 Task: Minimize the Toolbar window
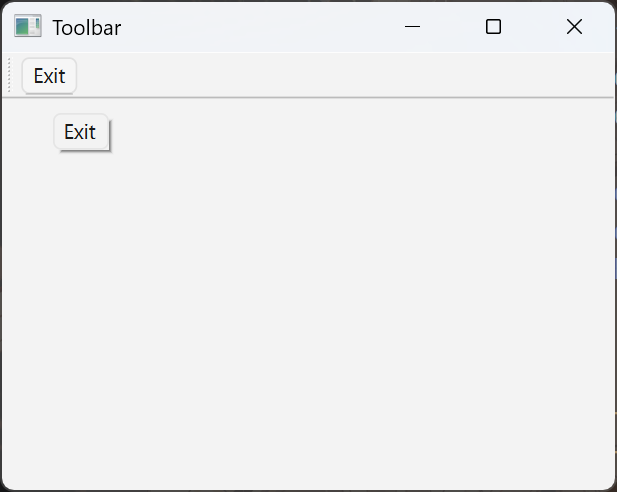tap(412, 27)
